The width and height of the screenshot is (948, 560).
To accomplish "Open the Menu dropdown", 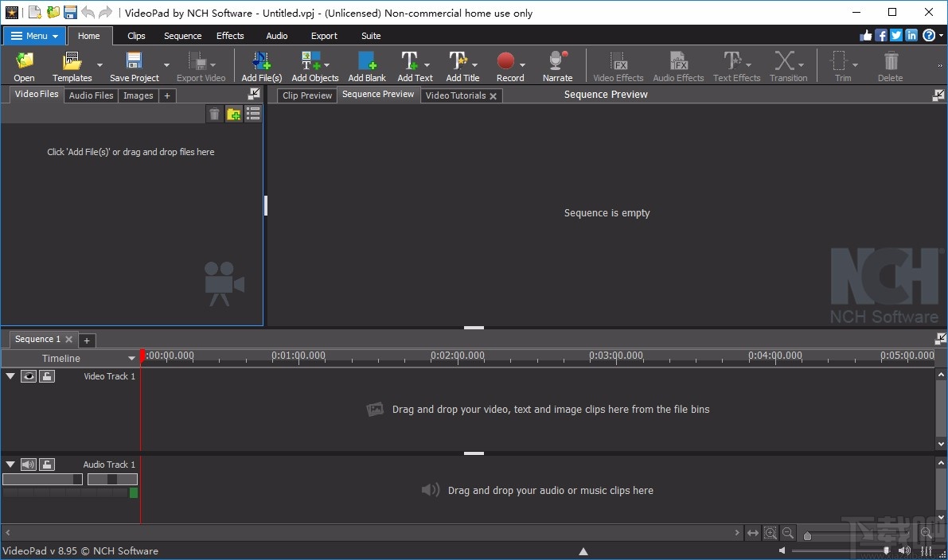I will point(33,35).
